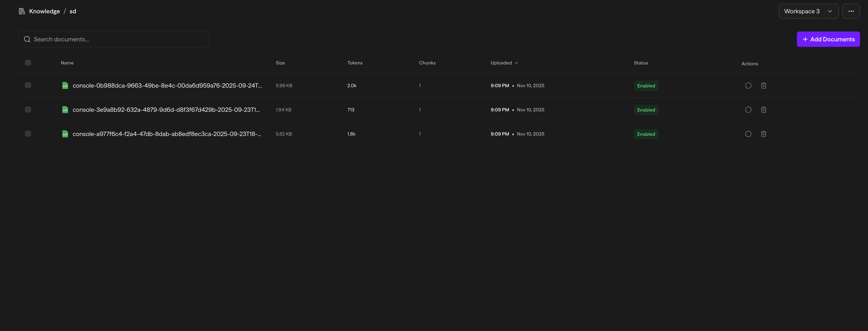Open the console-a977f6c4 document name

click(167, 134)
